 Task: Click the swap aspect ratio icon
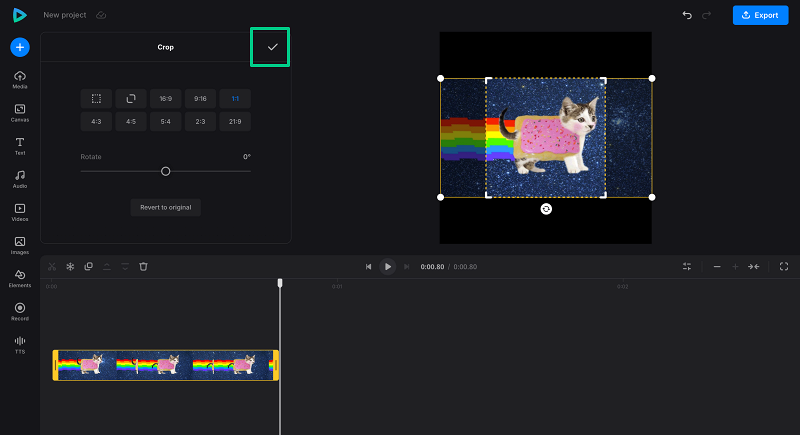coord(130,98)
